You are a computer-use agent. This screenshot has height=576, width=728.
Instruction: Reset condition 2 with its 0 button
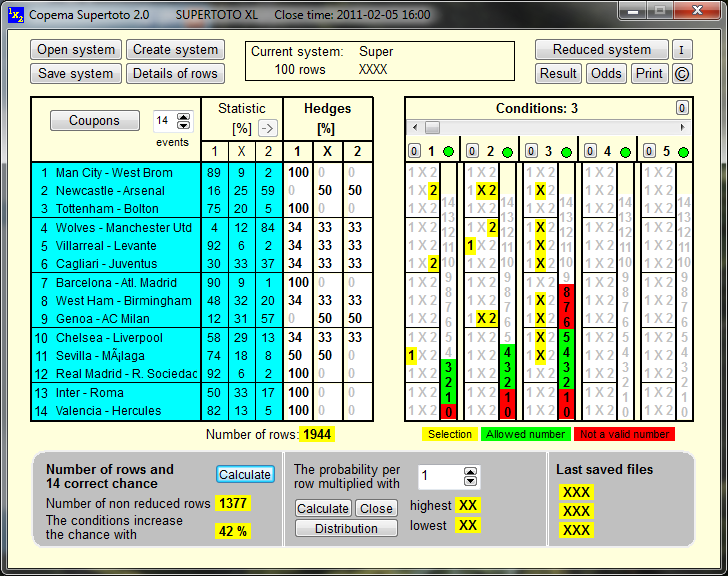coord(472,151)
